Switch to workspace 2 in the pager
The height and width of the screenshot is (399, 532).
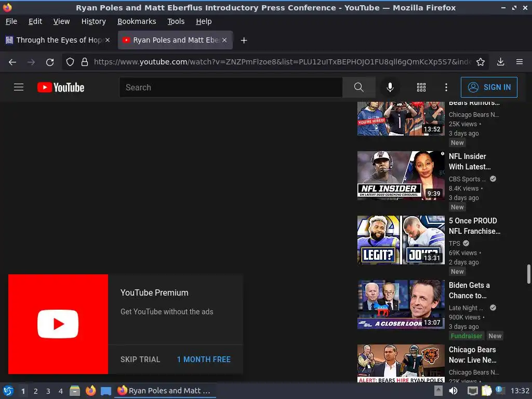35,391
